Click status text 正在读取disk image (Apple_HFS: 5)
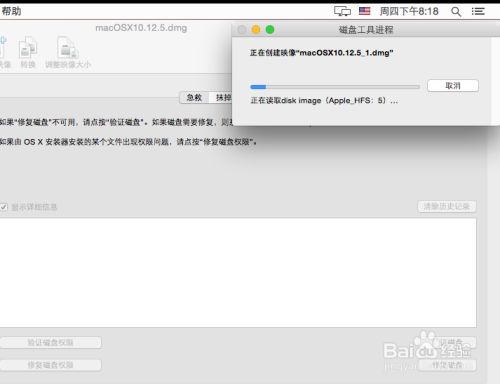500x384 pixels. (x=324, y=101)
